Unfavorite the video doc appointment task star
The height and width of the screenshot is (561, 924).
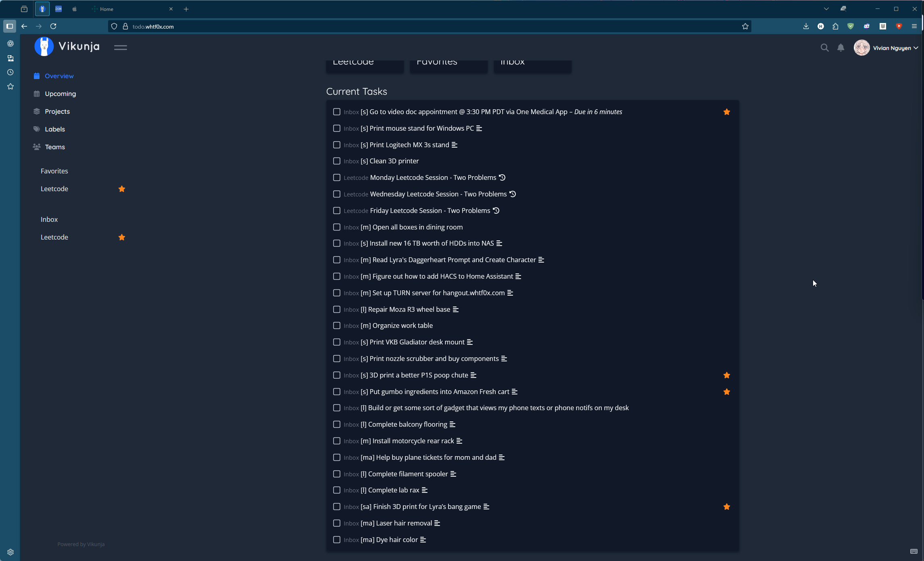(726, 112)
